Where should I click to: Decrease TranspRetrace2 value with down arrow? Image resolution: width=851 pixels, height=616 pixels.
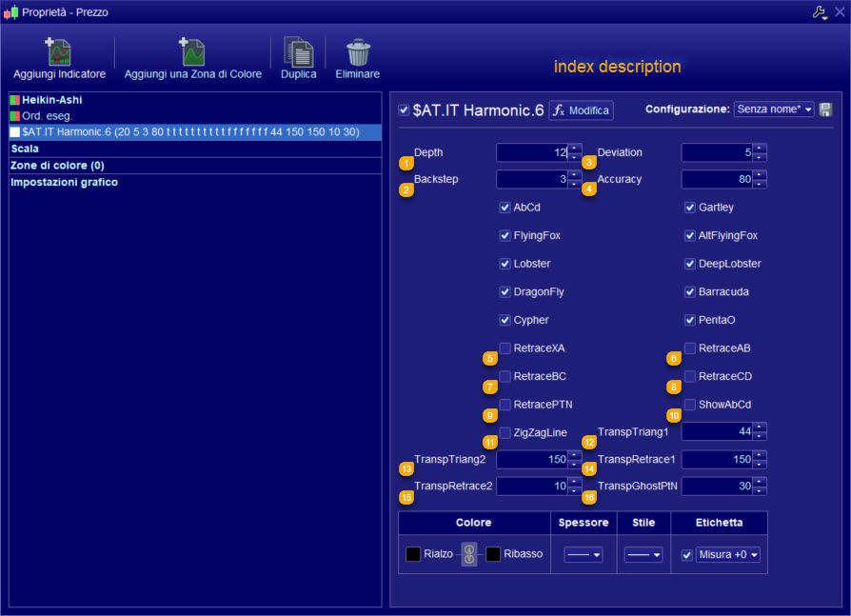[x=575, y=490]
